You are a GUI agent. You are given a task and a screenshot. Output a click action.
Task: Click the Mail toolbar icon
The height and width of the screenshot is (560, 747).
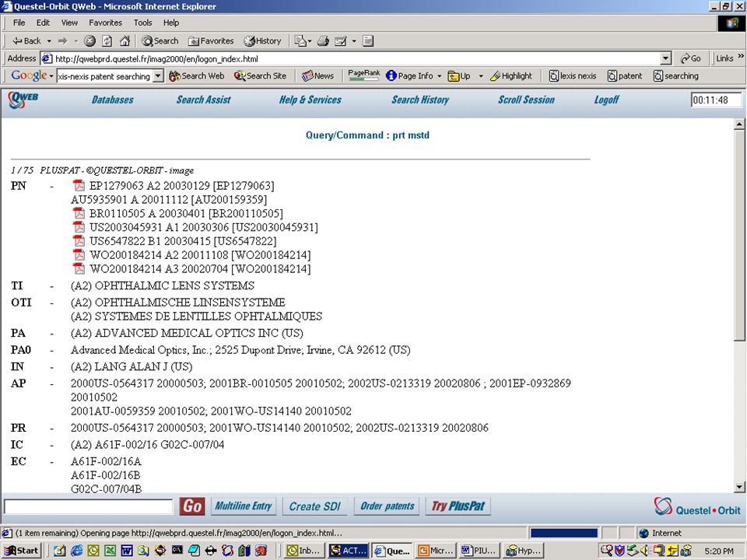pos(341,41)
